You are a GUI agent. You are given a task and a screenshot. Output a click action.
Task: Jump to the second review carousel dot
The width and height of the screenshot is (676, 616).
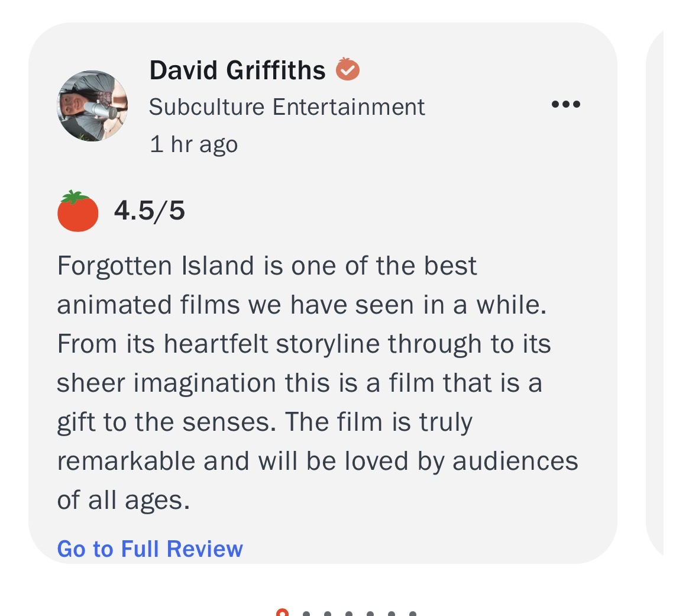[x=306, y=614]
